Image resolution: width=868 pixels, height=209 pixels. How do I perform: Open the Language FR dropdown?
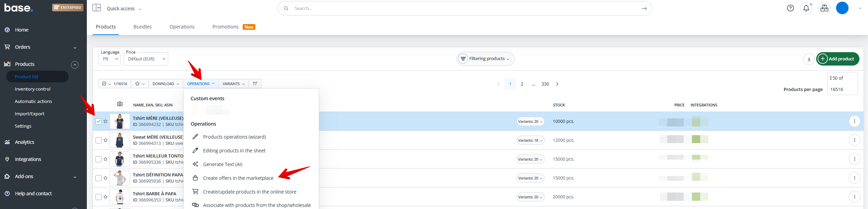pyautogui.click(x=110, y=59)
